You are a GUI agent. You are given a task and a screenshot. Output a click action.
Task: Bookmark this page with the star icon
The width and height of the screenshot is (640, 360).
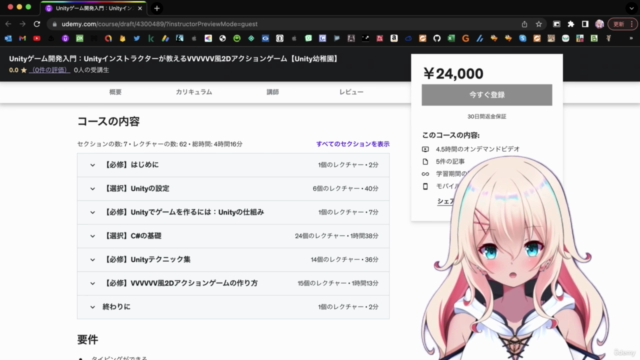tap(539, 24)
